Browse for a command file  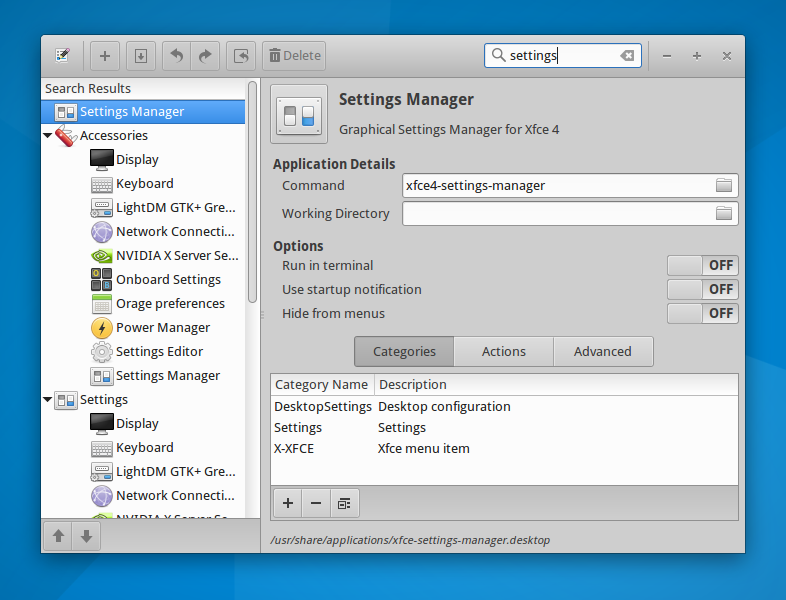pyautogui.click(x=724, y=185)
